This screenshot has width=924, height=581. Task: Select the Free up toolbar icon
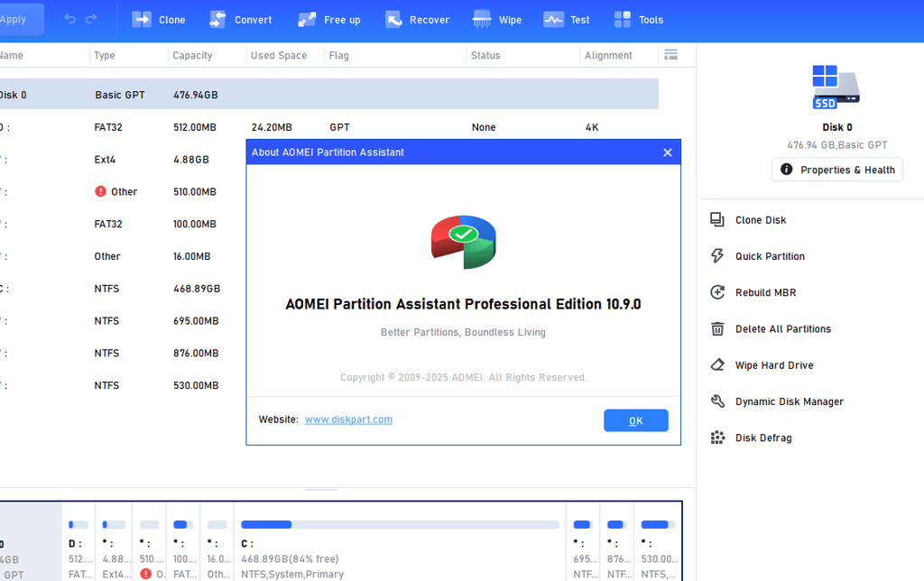pyautogui.click(x=307, y=20)
